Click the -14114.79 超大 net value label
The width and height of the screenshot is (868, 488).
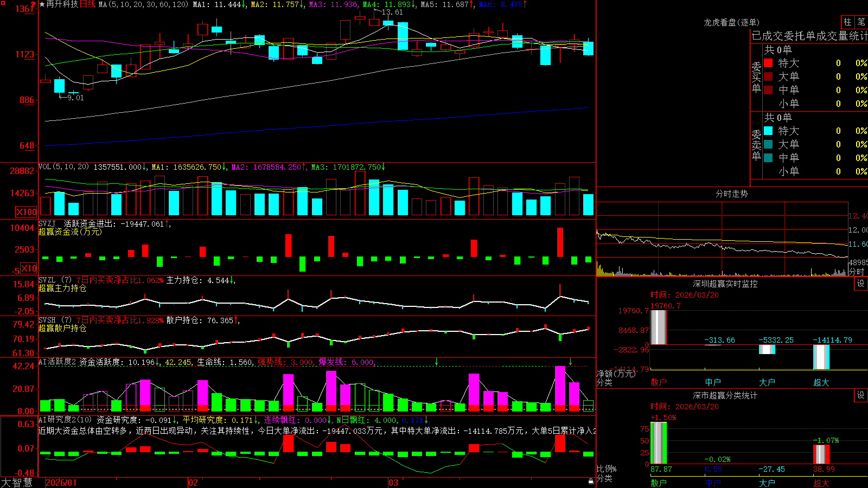(x=832, y=340)
